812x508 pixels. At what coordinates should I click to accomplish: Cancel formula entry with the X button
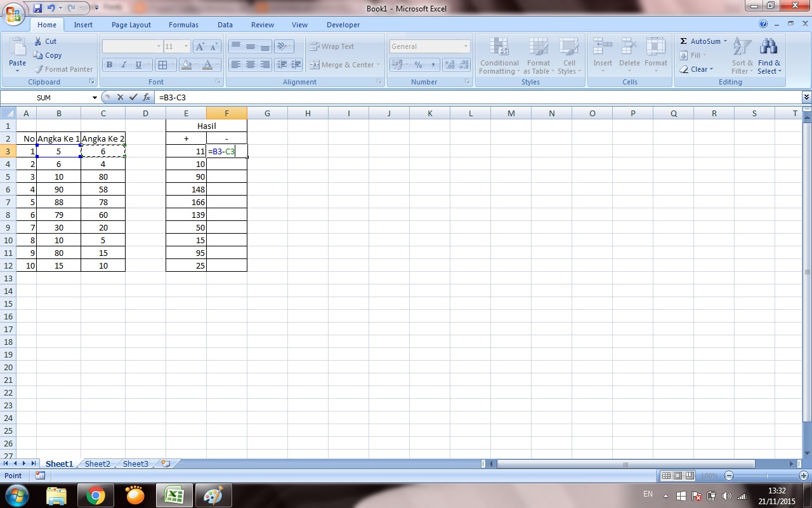(120, 98)
